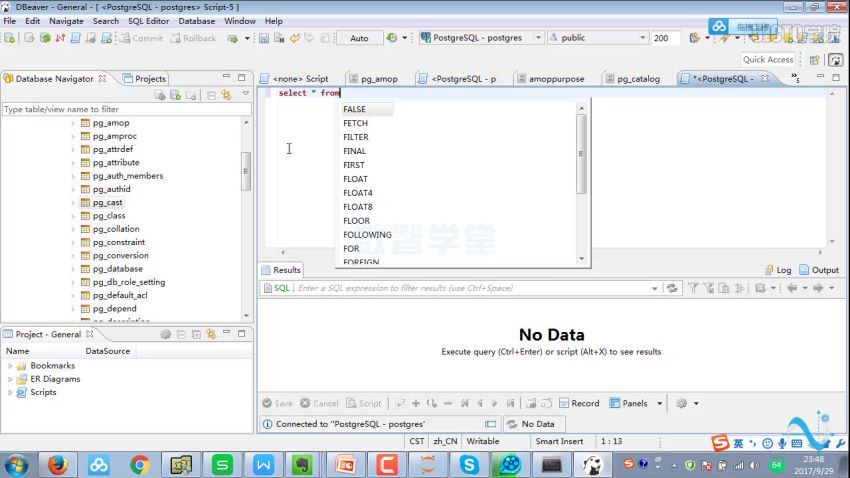Click the remove filter icon in the results
The width and height of the screenshot is (850, 478).
point(709,288)
